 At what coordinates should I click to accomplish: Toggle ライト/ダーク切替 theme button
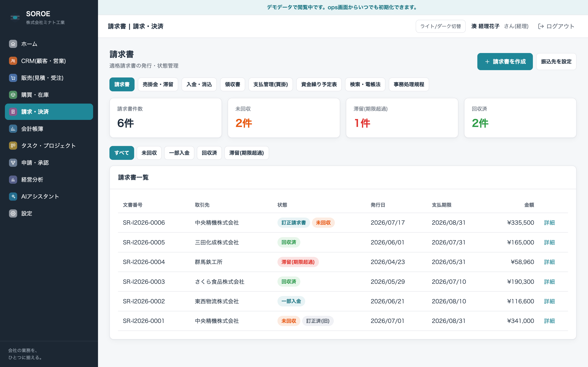[441, 26]
